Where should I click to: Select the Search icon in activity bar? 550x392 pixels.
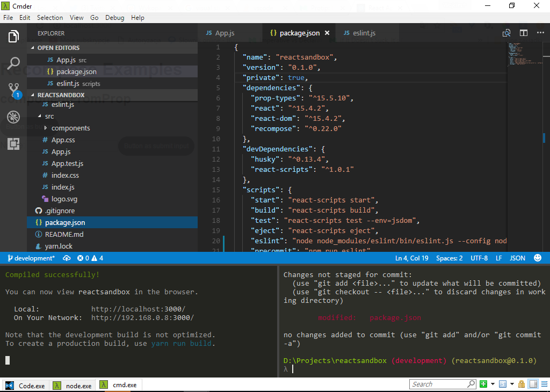click(13, 63)
